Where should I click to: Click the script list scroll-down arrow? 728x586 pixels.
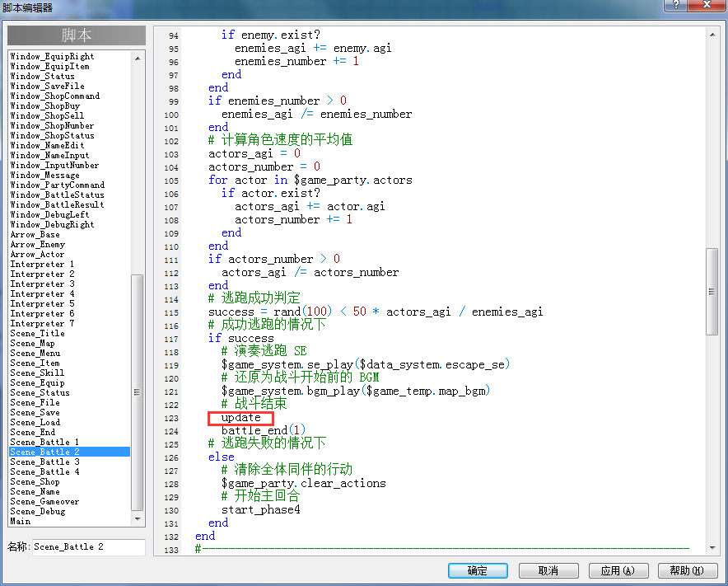138,518
